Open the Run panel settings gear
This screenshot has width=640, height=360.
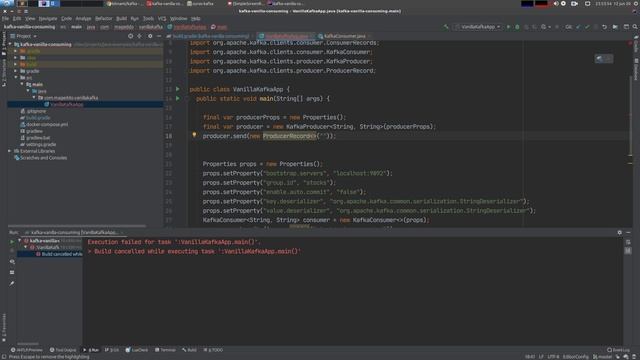[x=620, y=232]
